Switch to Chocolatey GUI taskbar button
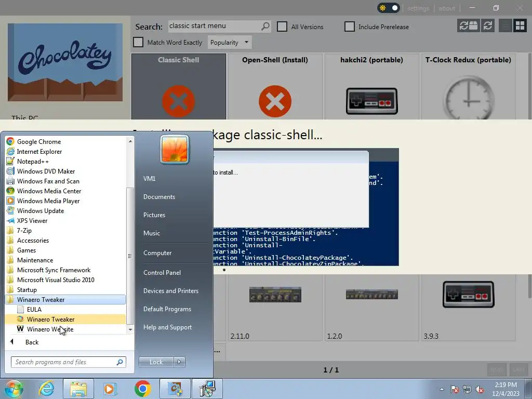532x399 pixels. 175,389
